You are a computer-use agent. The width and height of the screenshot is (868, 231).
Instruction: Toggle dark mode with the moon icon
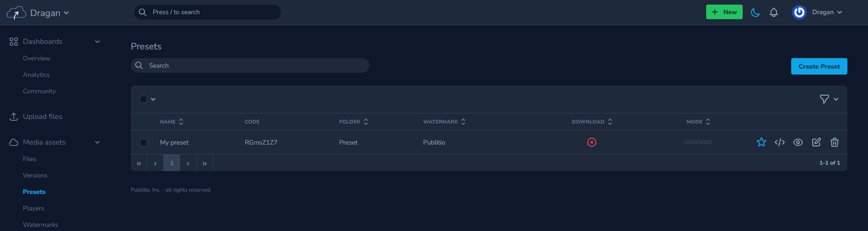(755, 12)
